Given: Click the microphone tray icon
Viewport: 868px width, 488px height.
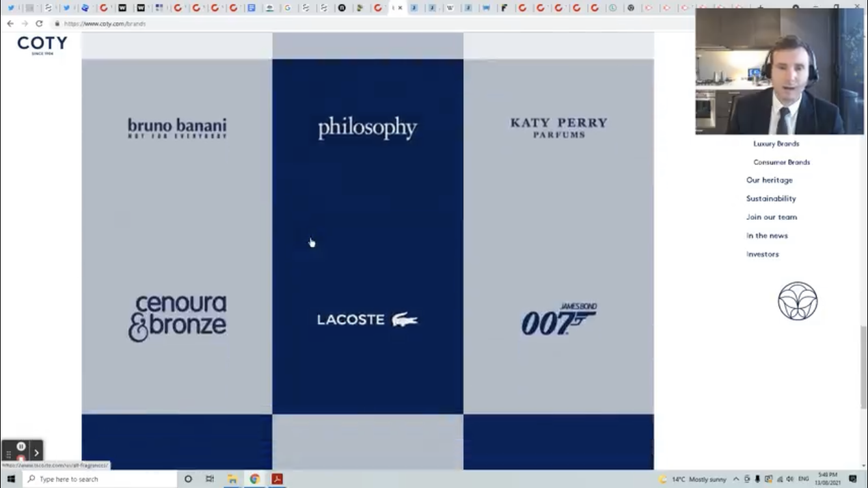Looking at the screenshot, I should (x=757, y=480).
